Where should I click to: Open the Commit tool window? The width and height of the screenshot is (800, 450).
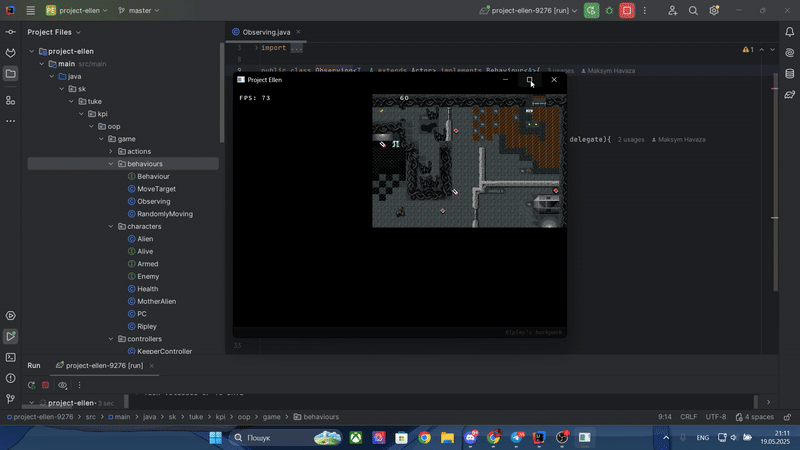[10, 32]
